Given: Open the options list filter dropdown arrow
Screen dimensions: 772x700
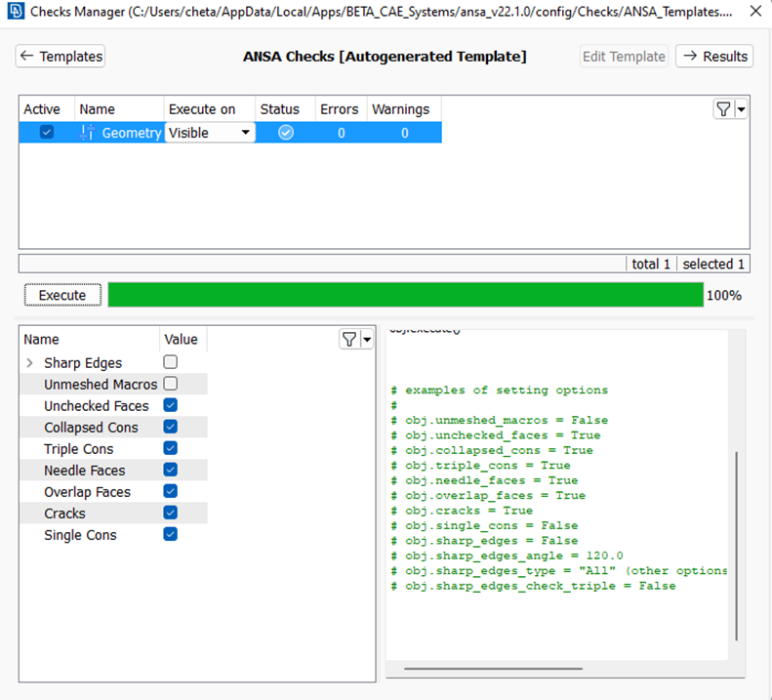Looking at the screenshot, I should [x=367, y=340].
